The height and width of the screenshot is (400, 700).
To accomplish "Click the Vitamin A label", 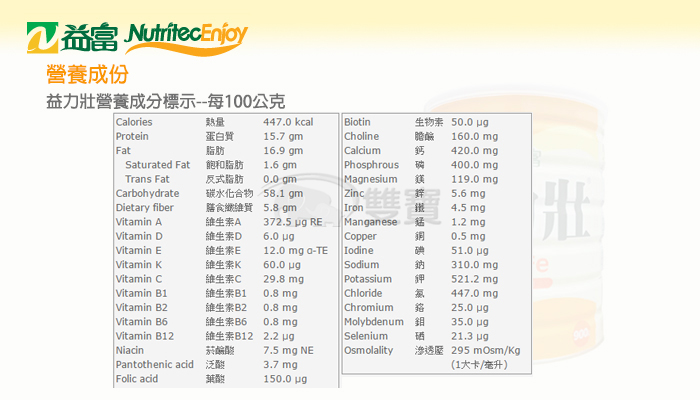I will click(139, 222).
